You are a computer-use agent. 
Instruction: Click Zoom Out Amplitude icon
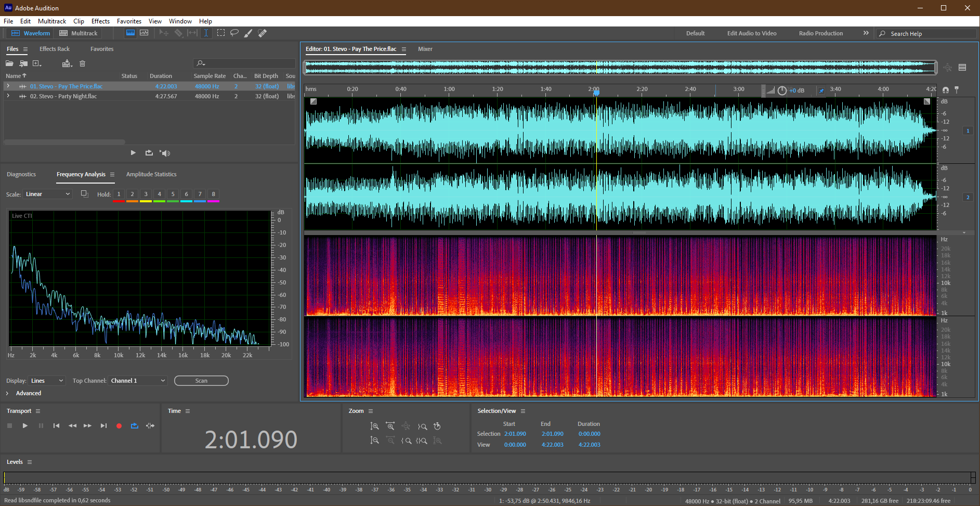[x=374, y=440]
